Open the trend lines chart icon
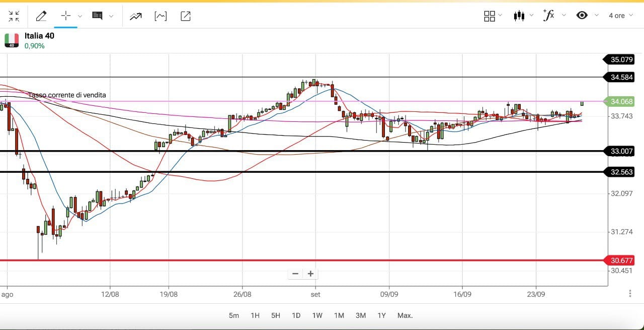 135,16
